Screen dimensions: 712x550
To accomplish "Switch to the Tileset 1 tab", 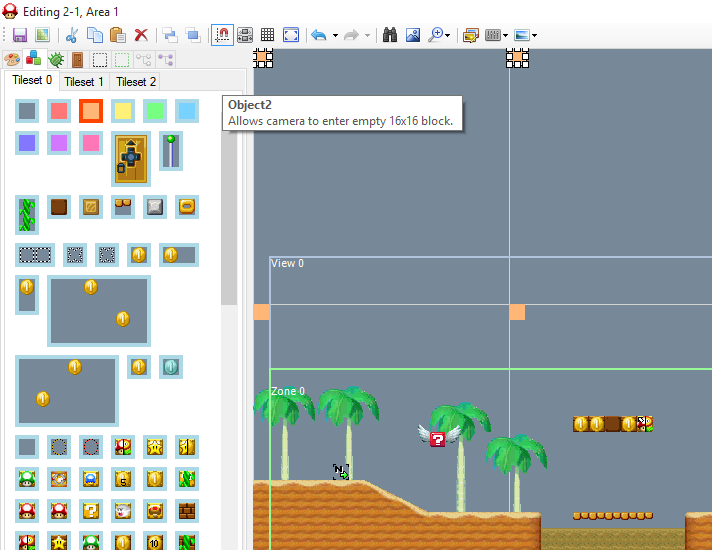I will (x=84, y=82).
